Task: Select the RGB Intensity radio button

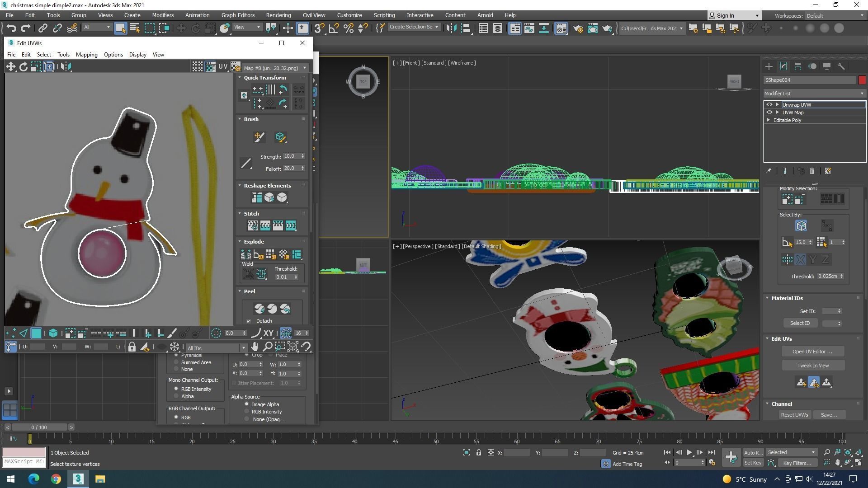Action: [176, 389]
